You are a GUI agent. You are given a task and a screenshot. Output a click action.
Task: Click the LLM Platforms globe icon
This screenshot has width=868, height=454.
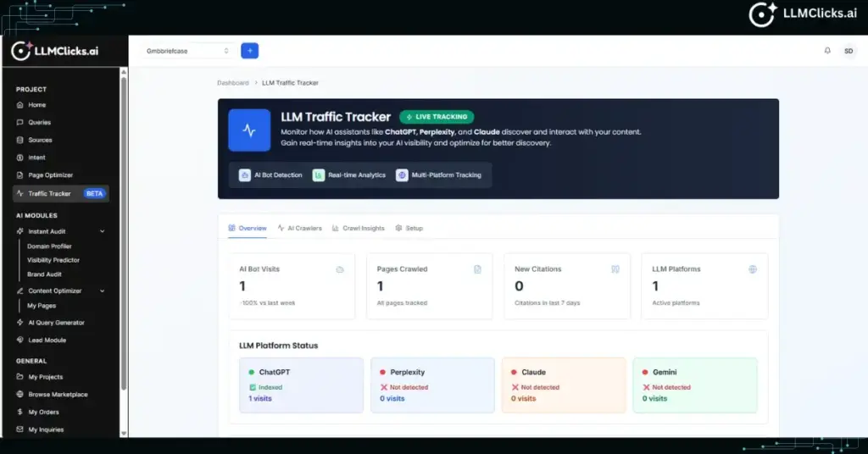click(753, 269)
